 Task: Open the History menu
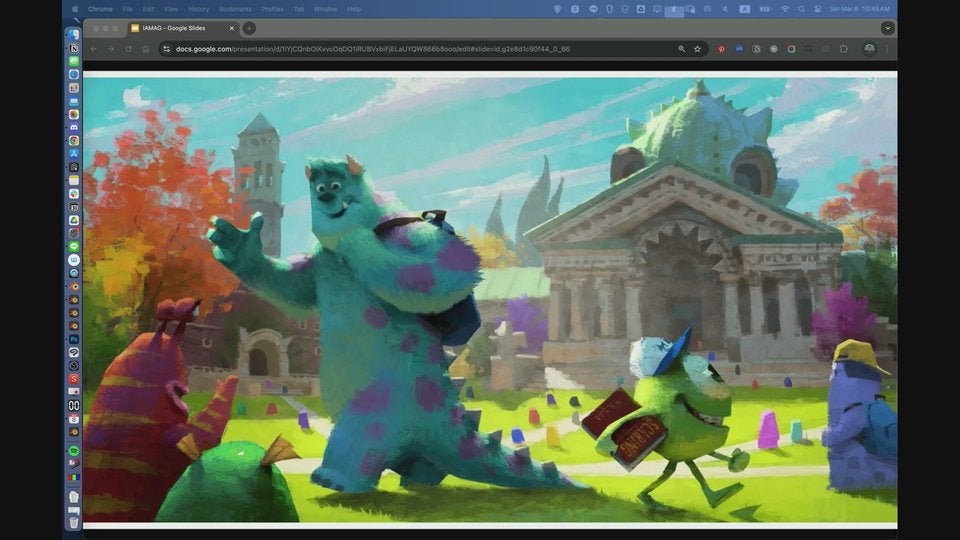point(198,9)
